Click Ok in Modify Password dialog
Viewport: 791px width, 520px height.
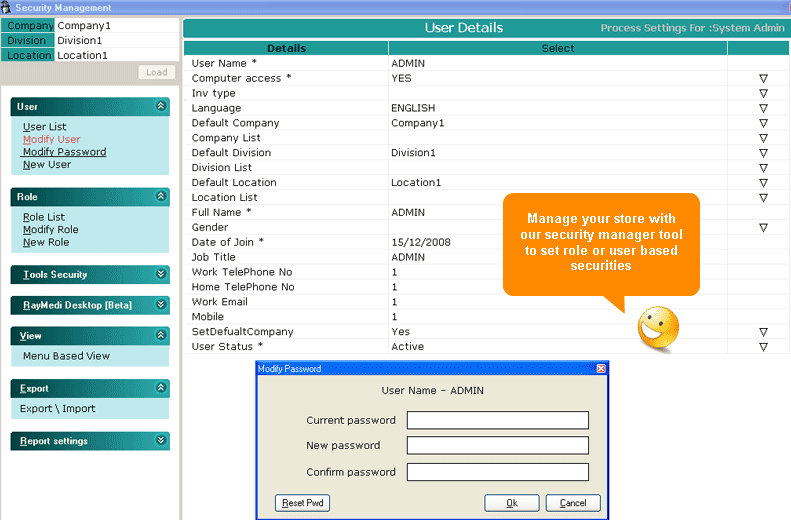coord(511,503)
